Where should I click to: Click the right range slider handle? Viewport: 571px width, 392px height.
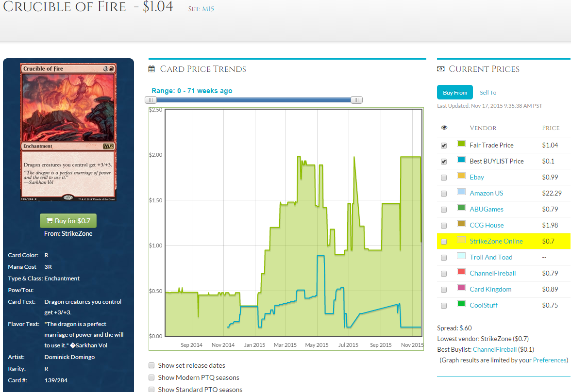tap(356, 100)
